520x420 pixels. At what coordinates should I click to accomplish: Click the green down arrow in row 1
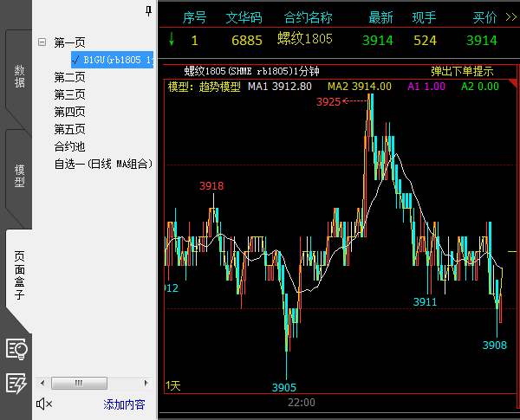(172, 40)
